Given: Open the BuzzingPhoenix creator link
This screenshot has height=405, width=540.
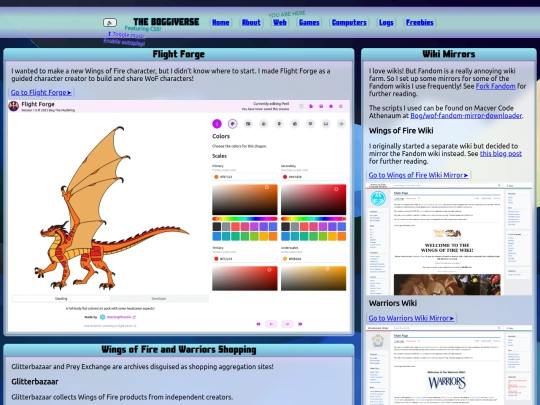Looking at the screenshot, I should 121,317.
